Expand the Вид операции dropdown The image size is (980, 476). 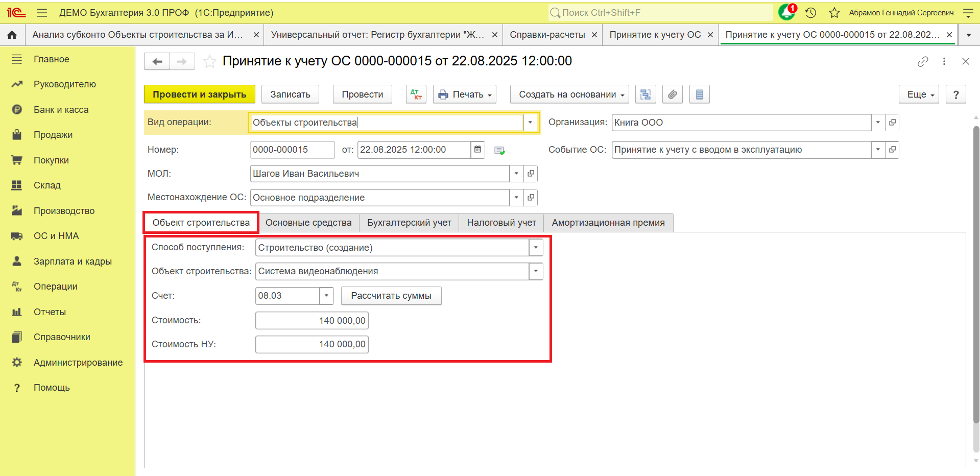(x=530, y=123)
